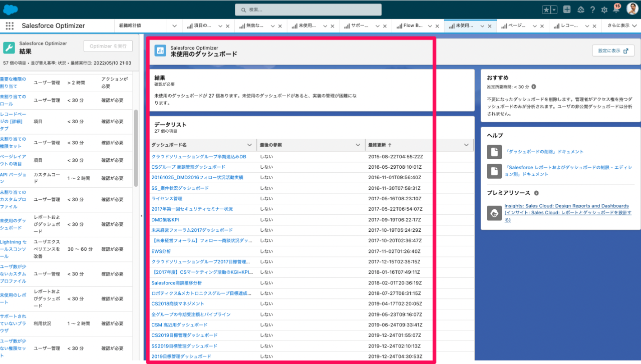The height and width of the screenshot is (364, 641).
Task: Expand the サポー… tab chevron menu
Action: (x=377, y=26)
